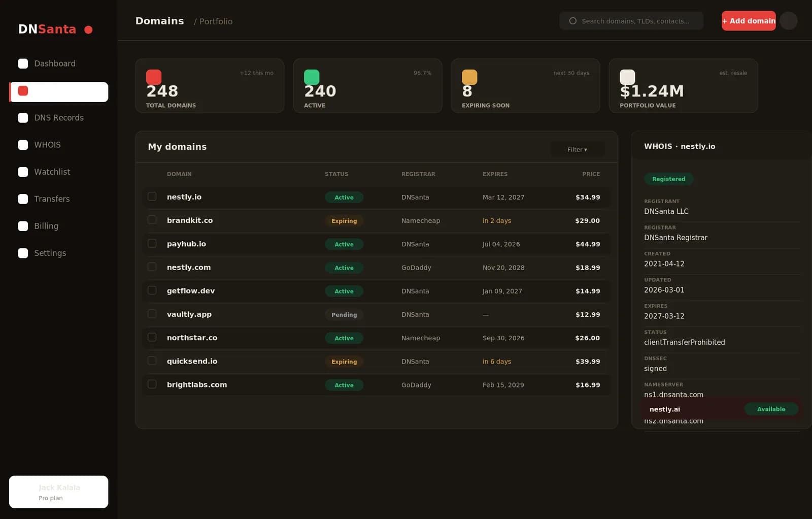Click the quicksend.io domain name
This screenshot has height=519, width=812.
(192, 361)
